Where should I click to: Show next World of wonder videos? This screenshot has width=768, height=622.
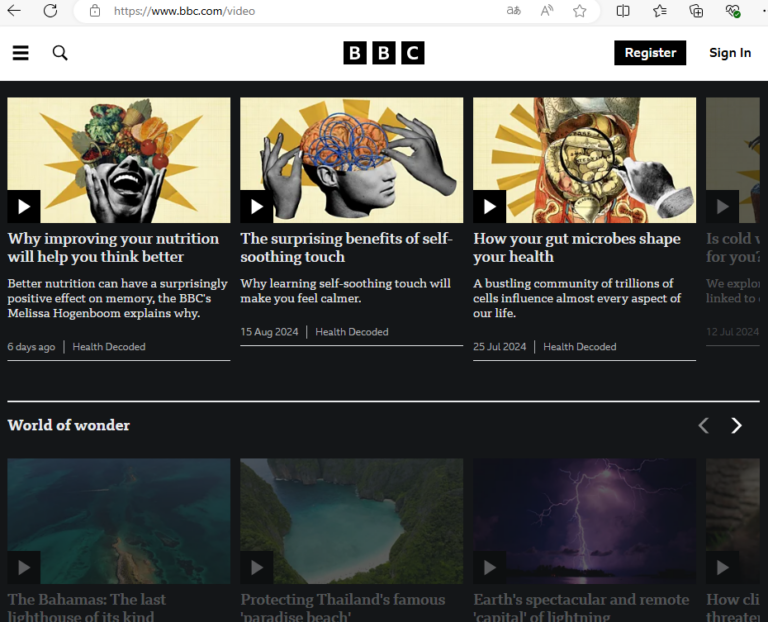coord(736,425)
